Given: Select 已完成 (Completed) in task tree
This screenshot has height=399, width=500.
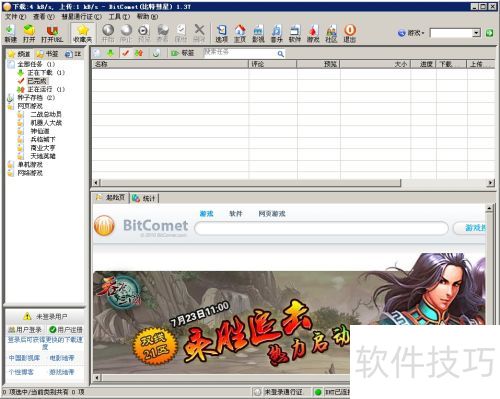Looking at the screenshot, I should 37,81.
